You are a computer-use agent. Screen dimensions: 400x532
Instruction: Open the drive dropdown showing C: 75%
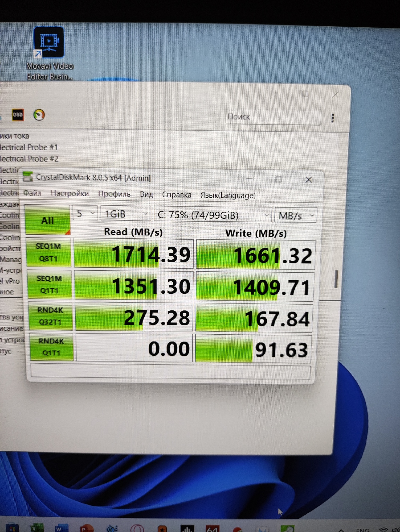pyautogui.click(x=213, y=215)
